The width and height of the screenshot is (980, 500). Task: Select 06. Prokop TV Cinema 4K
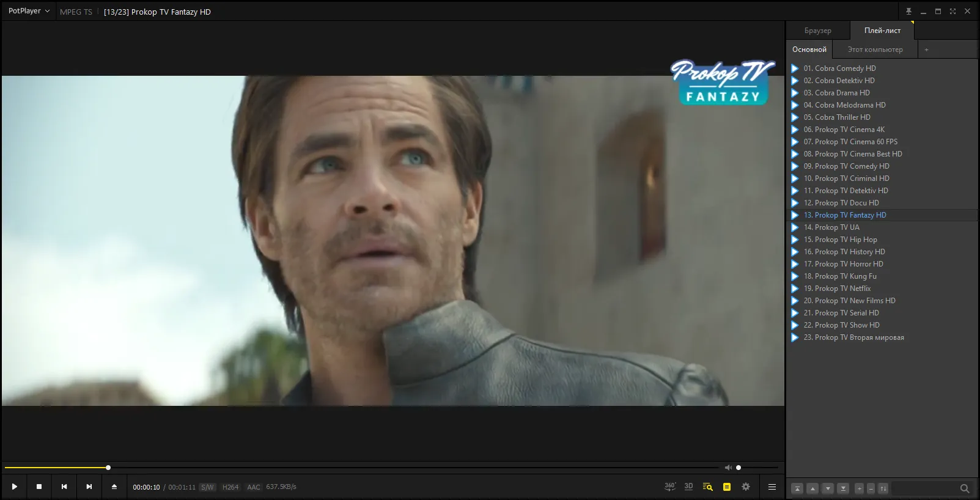point(882,130)
